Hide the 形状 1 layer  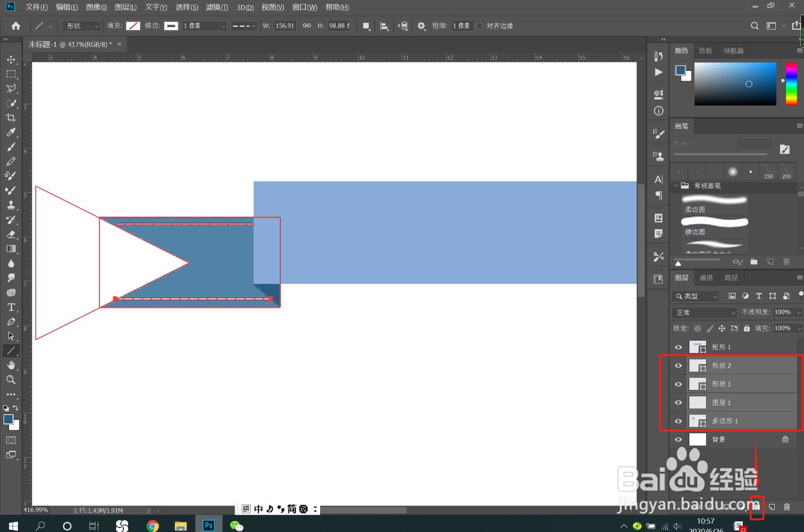(x=678, y=384)
